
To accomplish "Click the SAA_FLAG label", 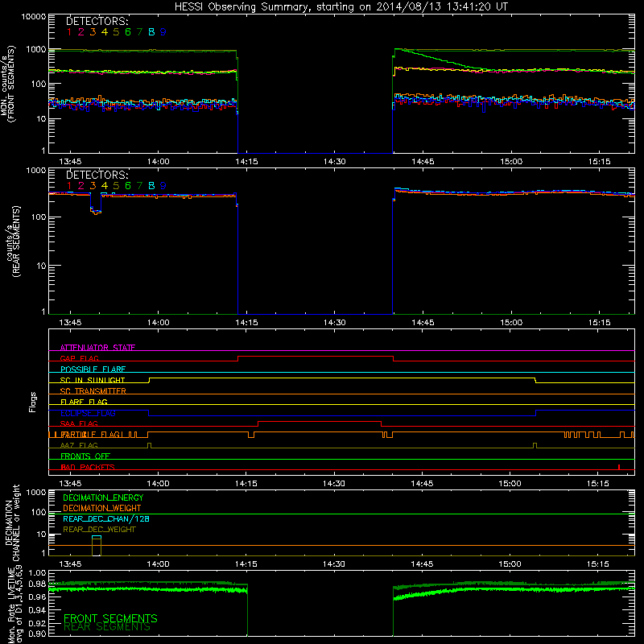I will click(79, 423).
